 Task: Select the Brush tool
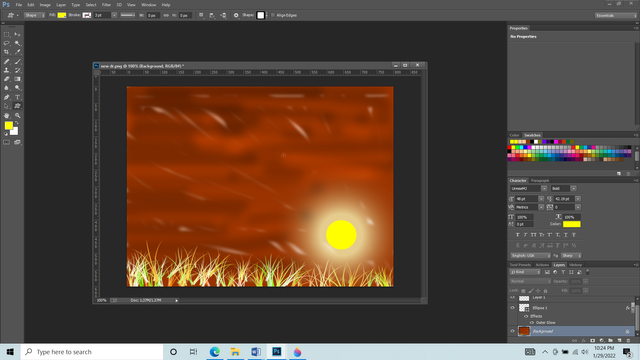(x=17, y=62)
